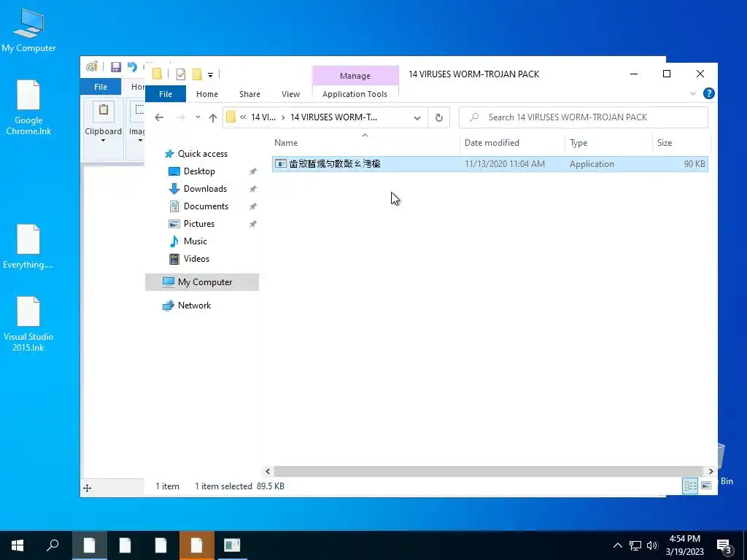This screenshot has width=747, height=560.
Task: Click Google Chrome.lnk desktop shortcut
Action: 28,108
